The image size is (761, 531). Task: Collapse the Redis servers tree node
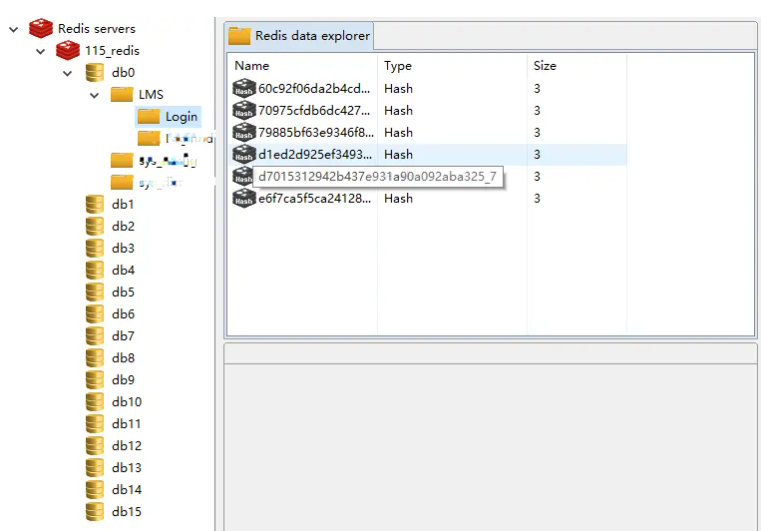pos(14,29)
